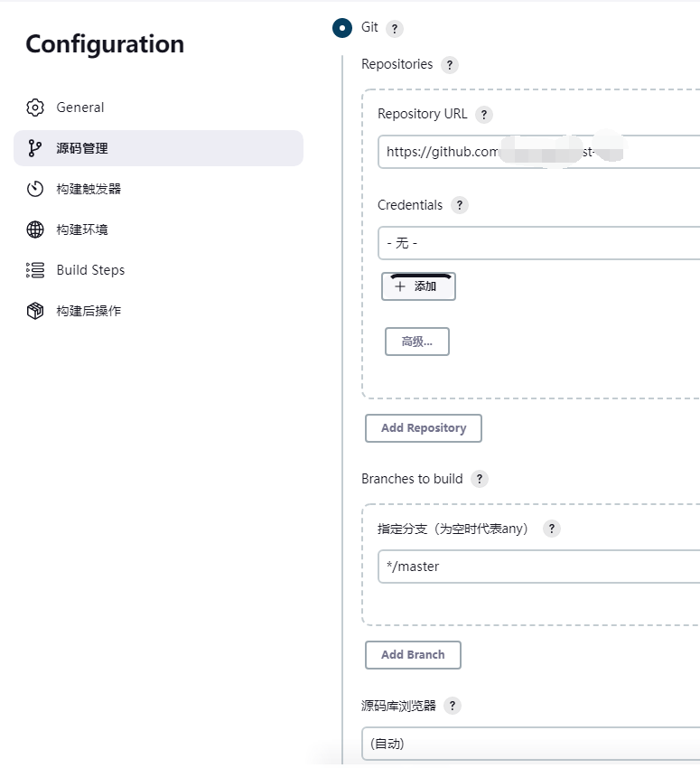Click the branch specifier field with */master

(x=538, y=567)
